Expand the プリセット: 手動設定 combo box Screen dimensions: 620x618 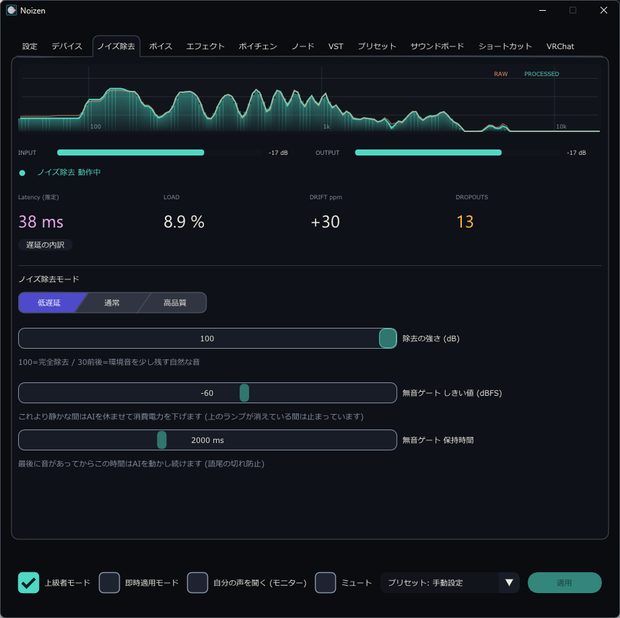[x=450, y=582]
